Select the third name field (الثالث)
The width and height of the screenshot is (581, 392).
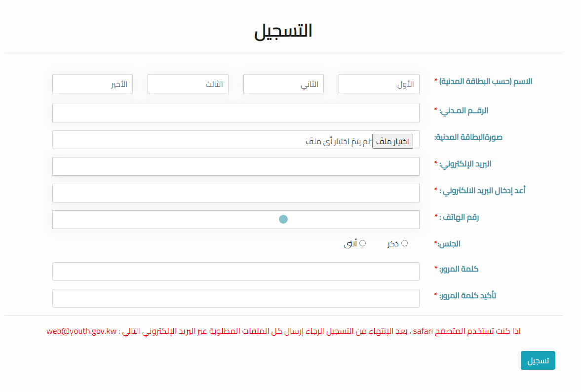click(x=188, y=84)
